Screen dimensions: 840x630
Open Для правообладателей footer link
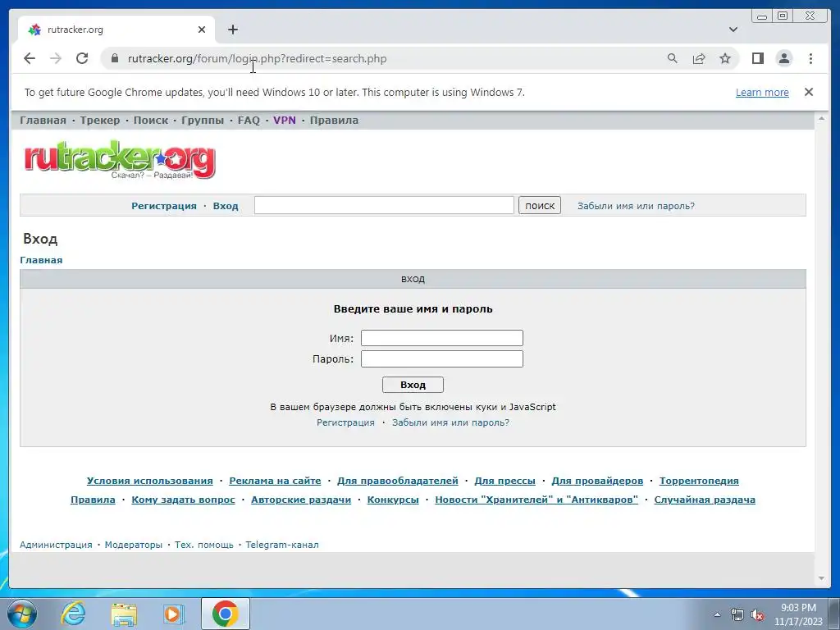click(x=398, y=481)
